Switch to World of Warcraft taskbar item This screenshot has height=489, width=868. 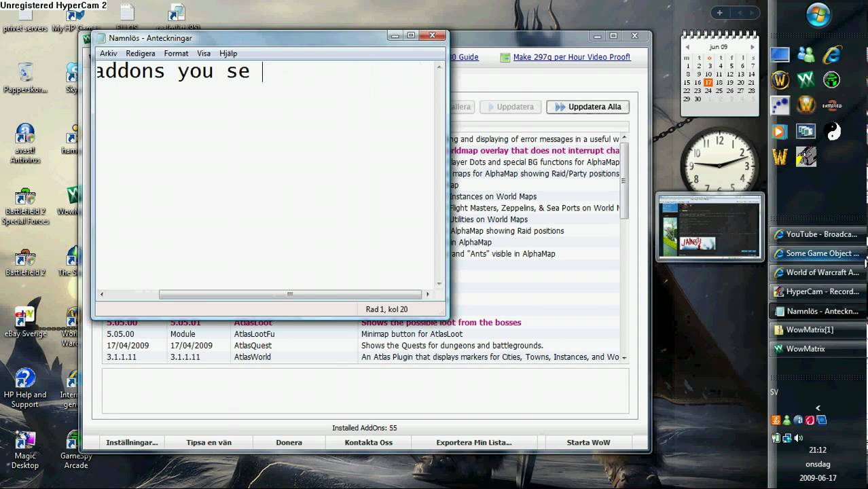click(817, 272)
